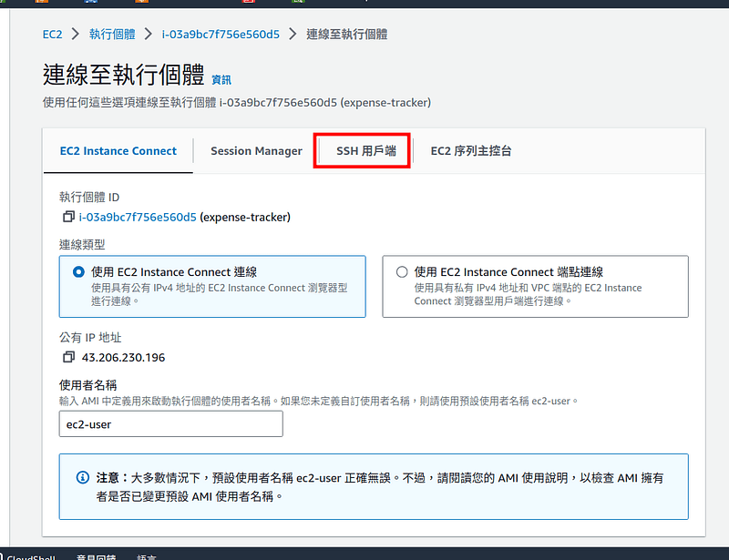Click the 連線至執行個體 page heading
Viewport: 729px width, 560px height.
tap(123, 75)
